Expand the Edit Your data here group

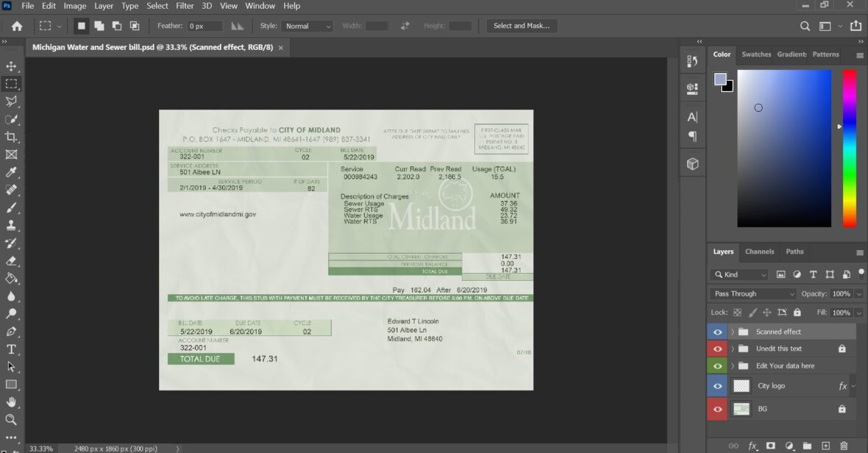coord(733,365)
